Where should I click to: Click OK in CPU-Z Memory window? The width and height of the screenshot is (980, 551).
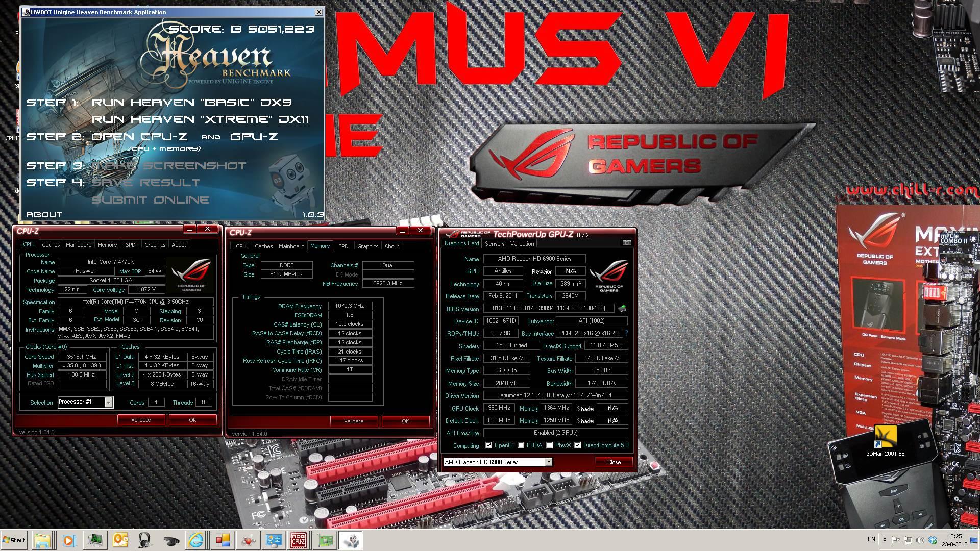(405, 421)
